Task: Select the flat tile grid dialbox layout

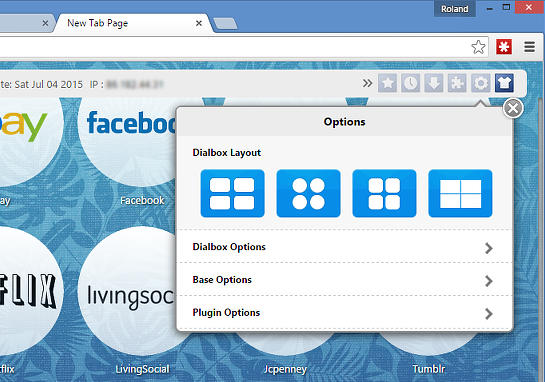Action: coord(461,193)
